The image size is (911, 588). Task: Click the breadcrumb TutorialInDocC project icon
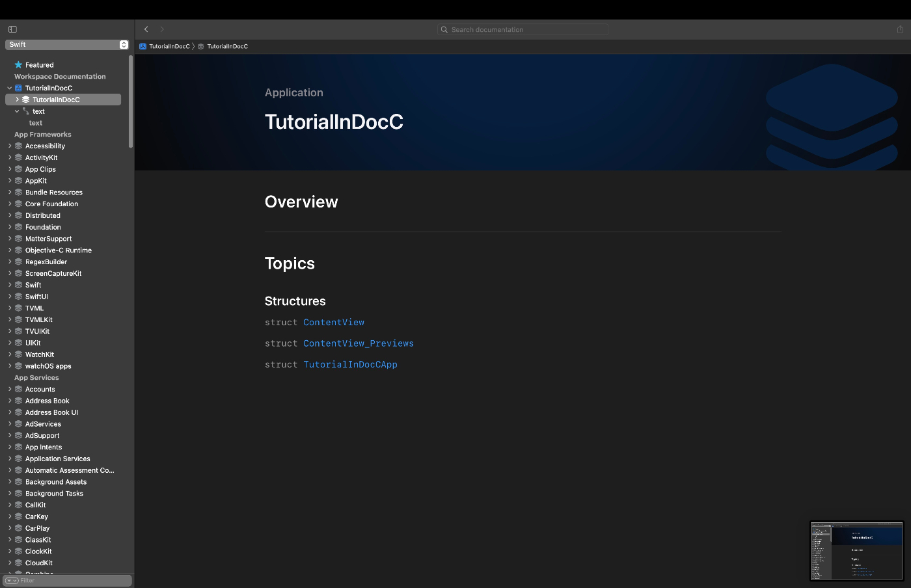click(143, 46)
